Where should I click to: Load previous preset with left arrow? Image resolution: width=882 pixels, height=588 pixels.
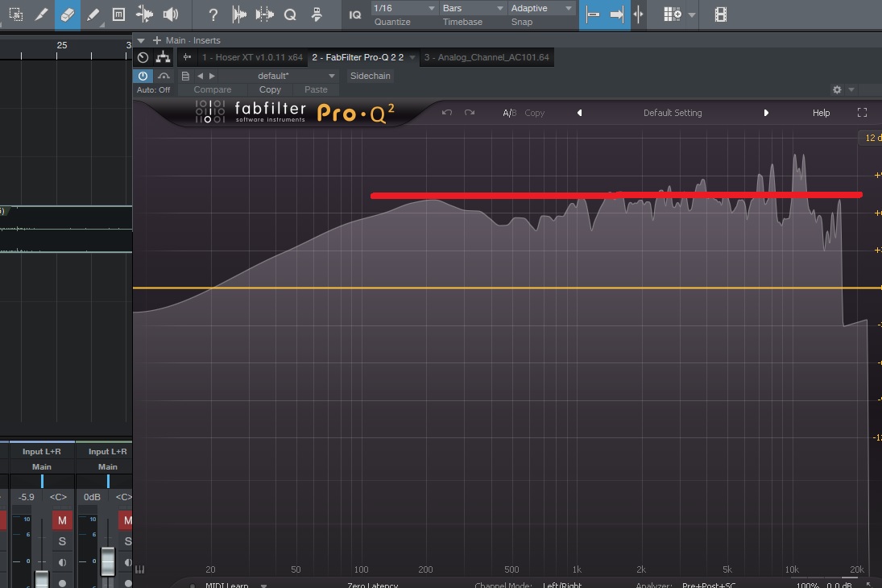[200, 76]
